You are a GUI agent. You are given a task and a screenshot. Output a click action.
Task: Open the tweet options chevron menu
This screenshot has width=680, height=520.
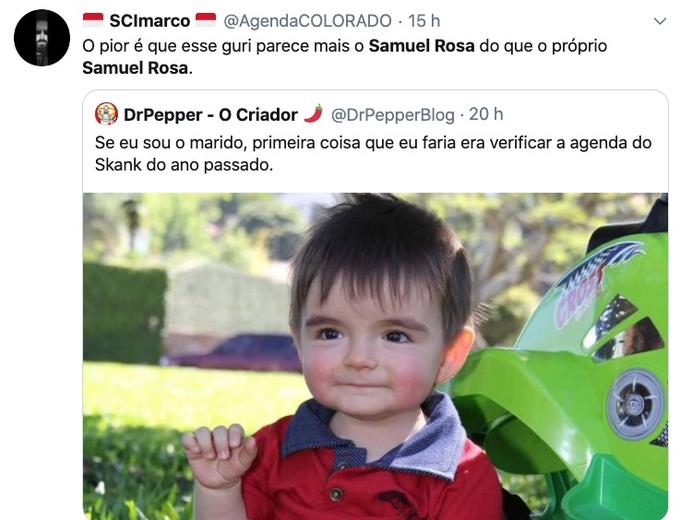(660, 21)
